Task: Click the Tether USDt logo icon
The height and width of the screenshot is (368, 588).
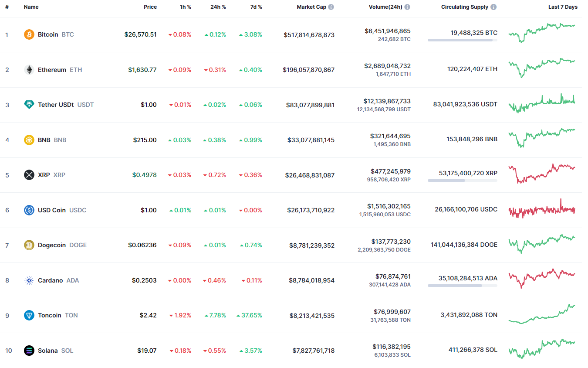Action: [x=29, y=105]
